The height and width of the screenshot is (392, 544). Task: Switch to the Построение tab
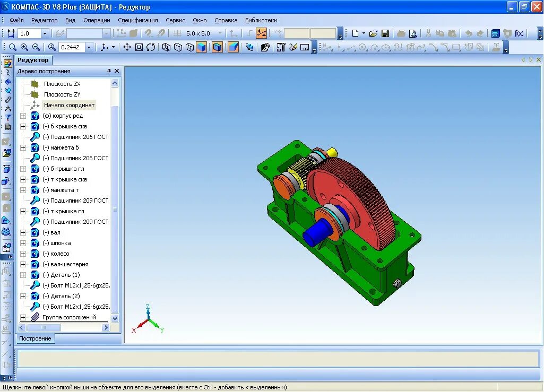(35, 338)
